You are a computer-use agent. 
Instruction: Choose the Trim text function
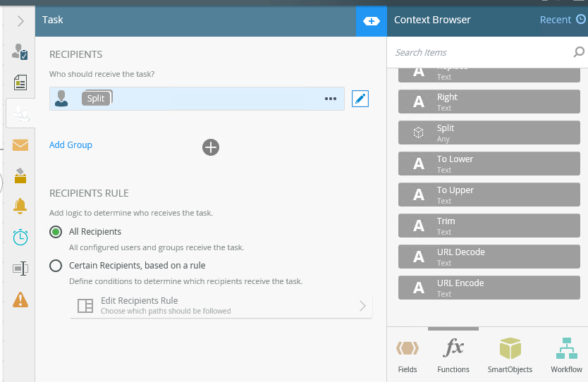click(x=489, y=226)
